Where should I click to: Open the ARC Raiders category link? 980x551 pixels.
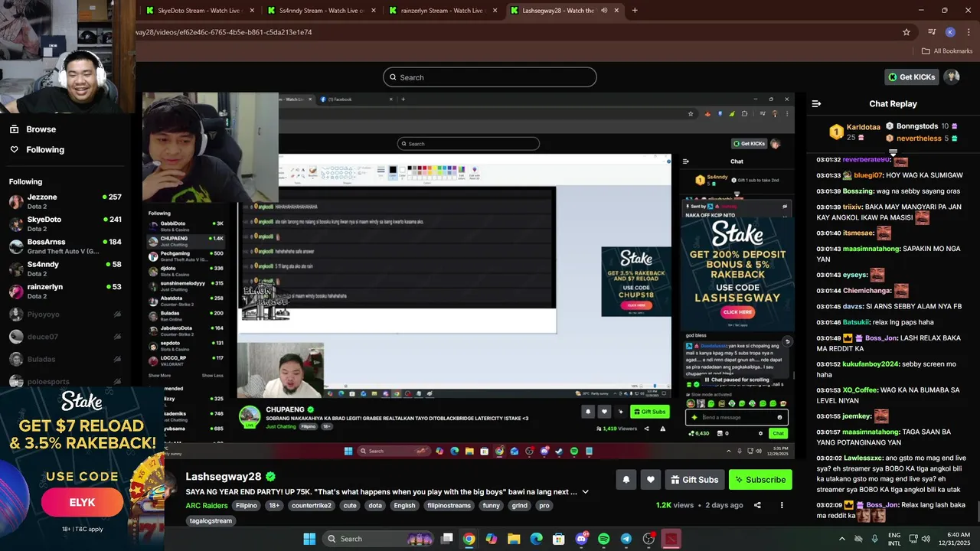point(207,505)
